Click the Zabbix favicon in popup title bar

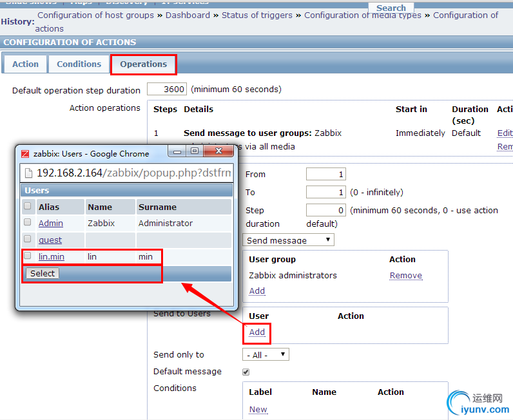[25, 154]
